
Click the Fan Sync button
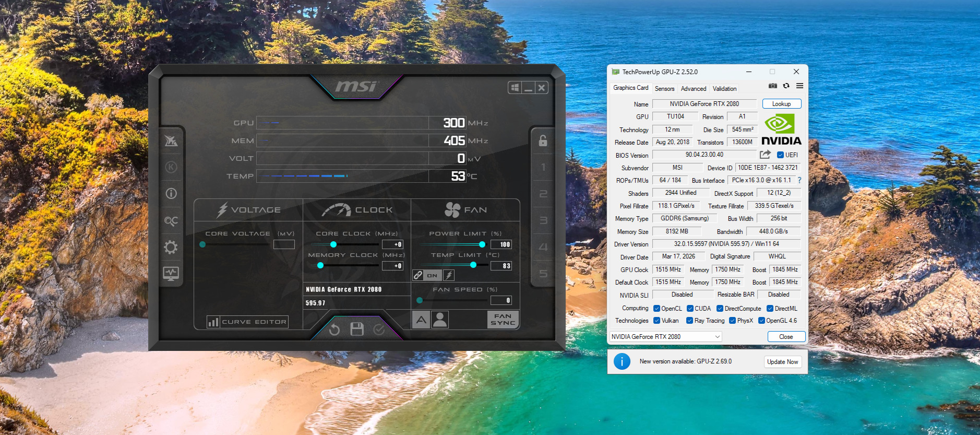tap(503, 320)
